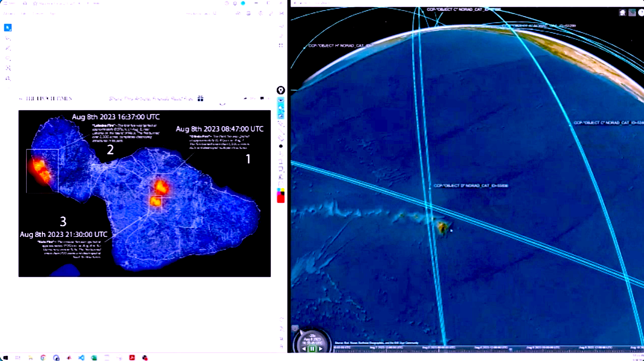
Task: Click the Share This Article link
Action: coord(151,98)
